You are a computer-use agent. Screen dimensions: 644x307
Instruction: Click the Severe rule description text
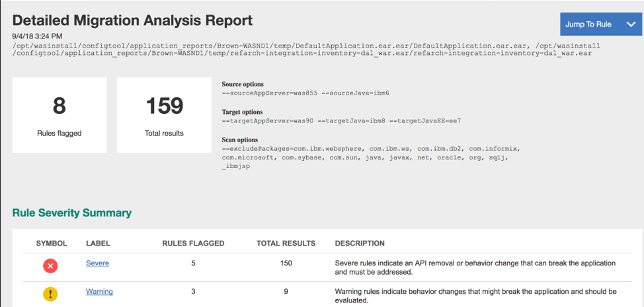(475, 267)
